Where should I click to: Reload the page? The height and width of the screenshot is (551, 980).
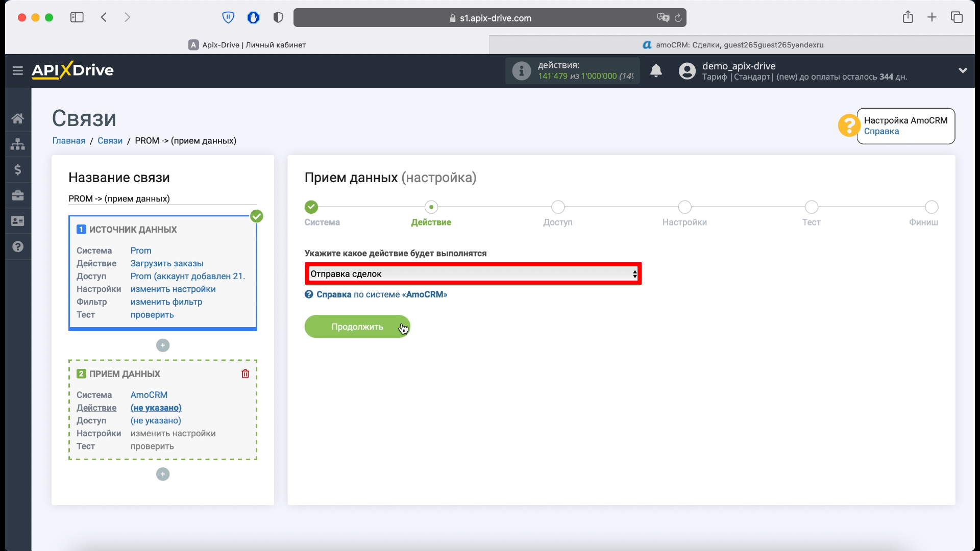(678, 18)
